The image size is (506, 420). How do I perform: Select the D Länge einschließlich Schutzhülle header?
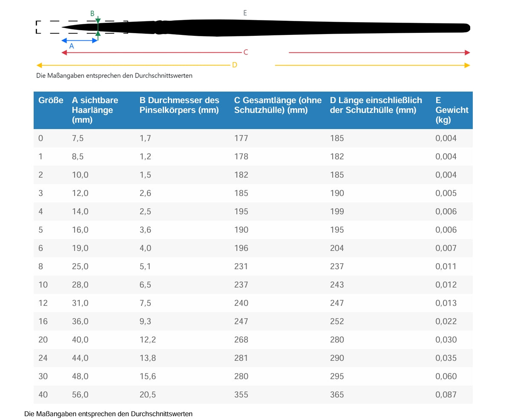(376, 105)
